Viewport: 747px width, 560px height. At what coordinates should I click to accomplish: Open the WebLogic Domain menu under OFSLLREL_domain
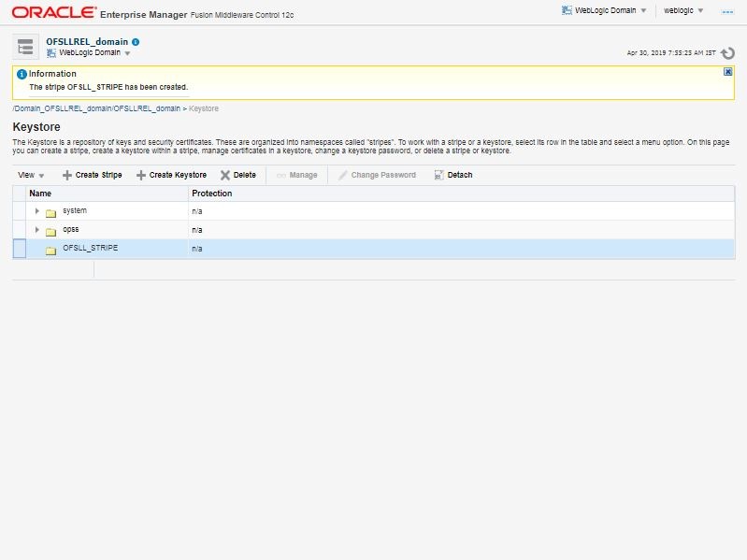pos(94,53)
